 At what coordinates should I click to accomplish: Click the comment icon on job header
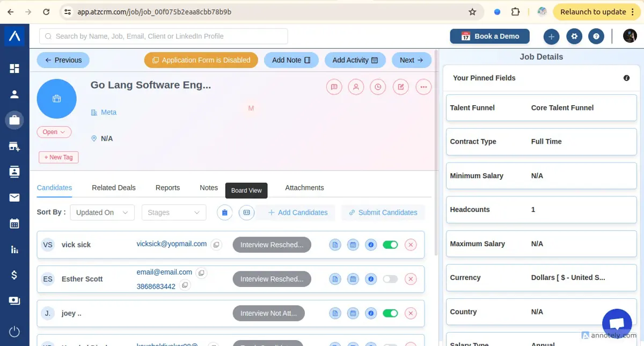pos(334,87)
